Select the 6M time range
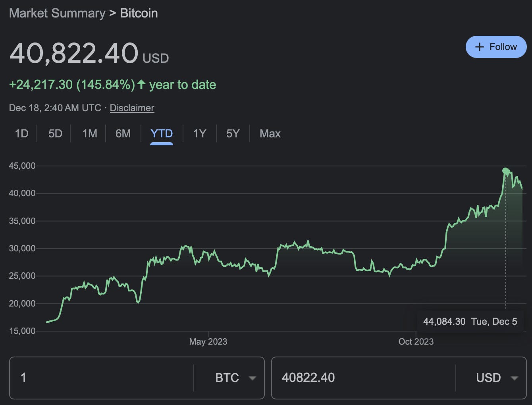 123,133
